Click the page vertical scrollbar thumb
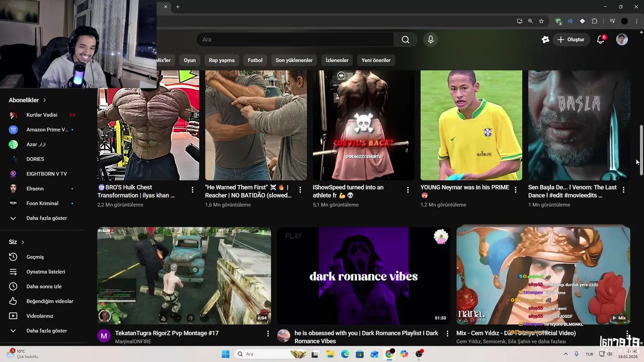This screenshot has width=644, height=362. 641,150
